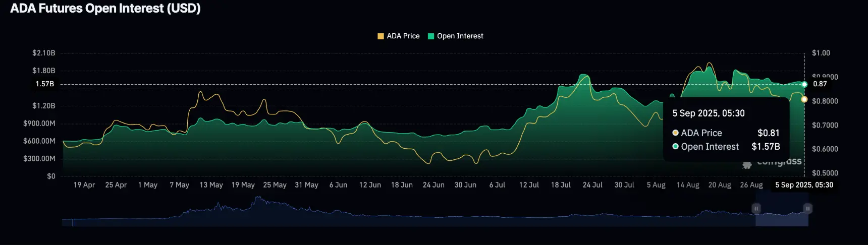The height and width of the screenshot is (245, 868).
Task: Click the 1.57B axis value label
Action: point(44,84)
